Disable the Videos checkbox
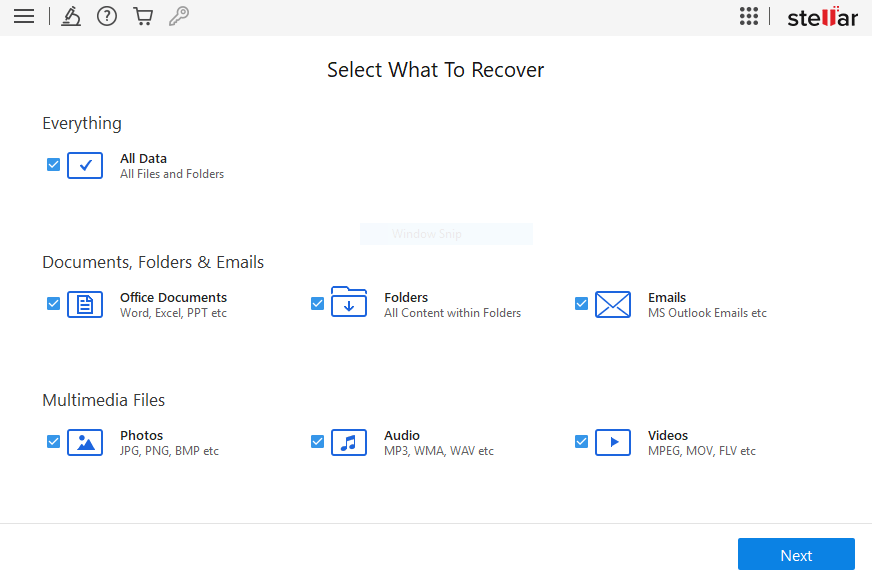This screenshot has height=582, width=872. pos(581,441)
